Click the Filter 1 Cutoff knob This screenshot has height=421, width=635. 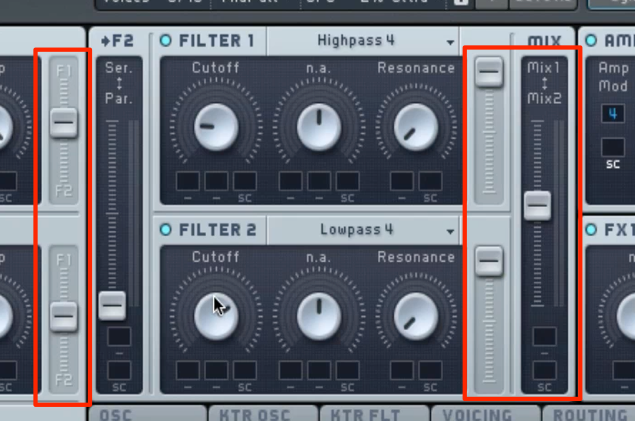coord(216,127)
